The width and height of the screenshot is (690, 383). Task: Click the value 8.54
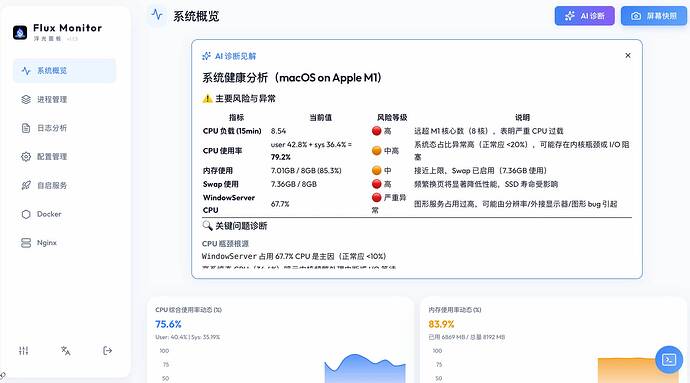[279, 131]
